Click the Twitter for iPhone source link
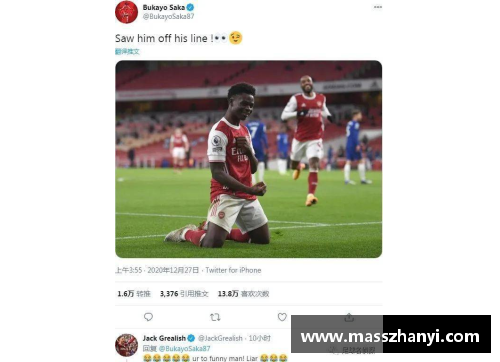This screenshot has height=362, width=500. (233, 270)
